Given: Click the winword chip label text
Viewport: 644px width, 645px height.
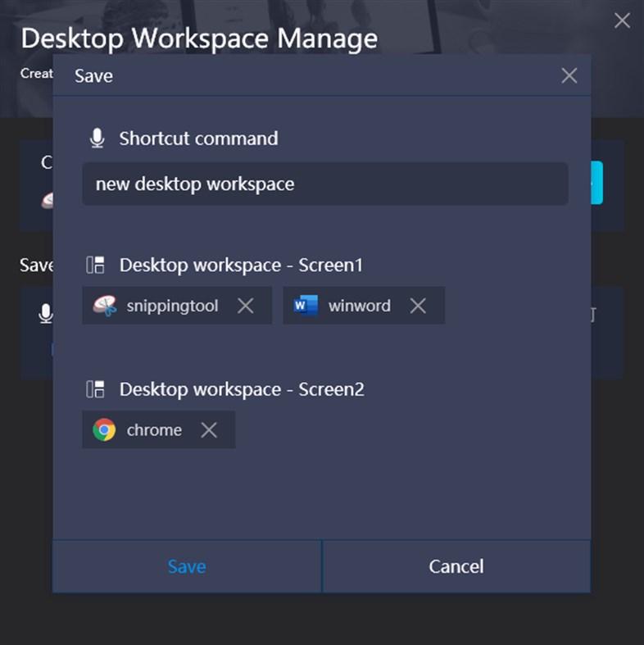Looking at the screenshot, I should point(360,306).
